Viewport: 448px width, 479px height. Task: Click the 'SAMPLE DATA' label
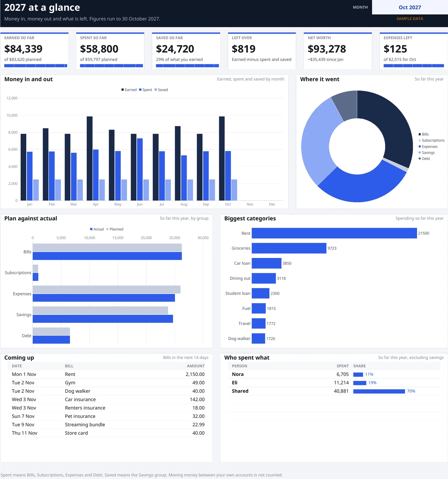pyautogui.click(x=410, y=19)
